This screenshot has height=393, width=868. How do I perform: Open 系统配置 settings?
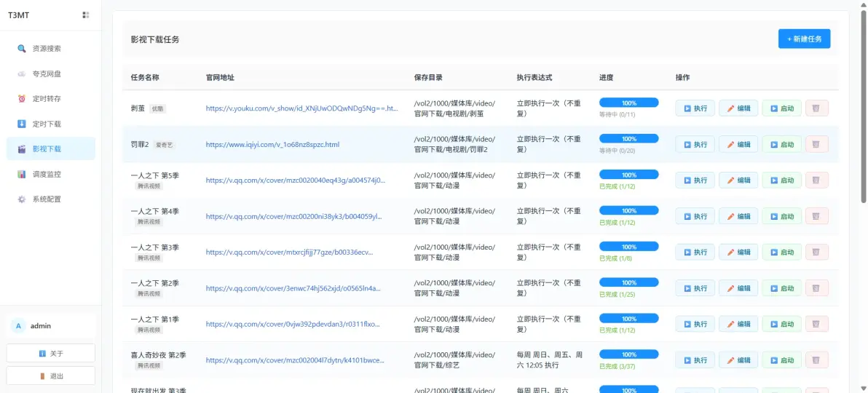47,199
